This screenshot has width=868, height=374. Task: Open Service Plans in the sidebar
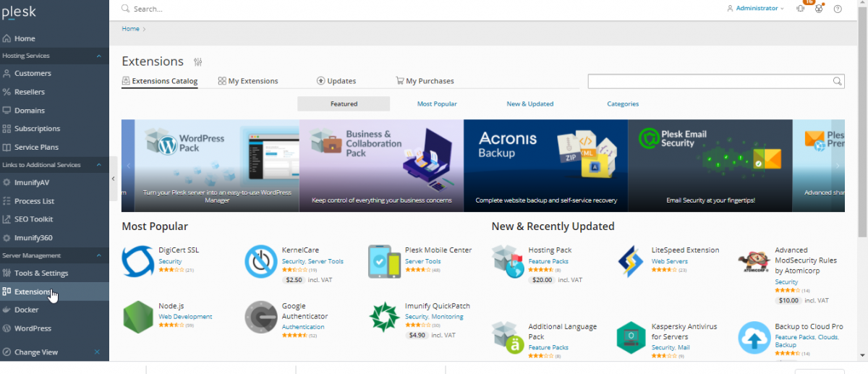click(54, 148)
